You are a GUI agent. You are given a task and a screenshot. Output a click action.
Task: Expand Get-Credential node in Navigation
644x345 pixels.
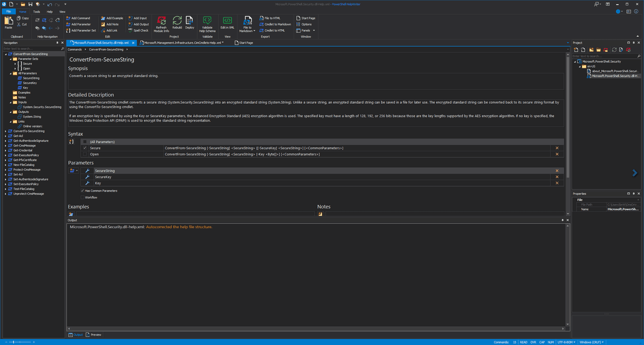point(6,151)
